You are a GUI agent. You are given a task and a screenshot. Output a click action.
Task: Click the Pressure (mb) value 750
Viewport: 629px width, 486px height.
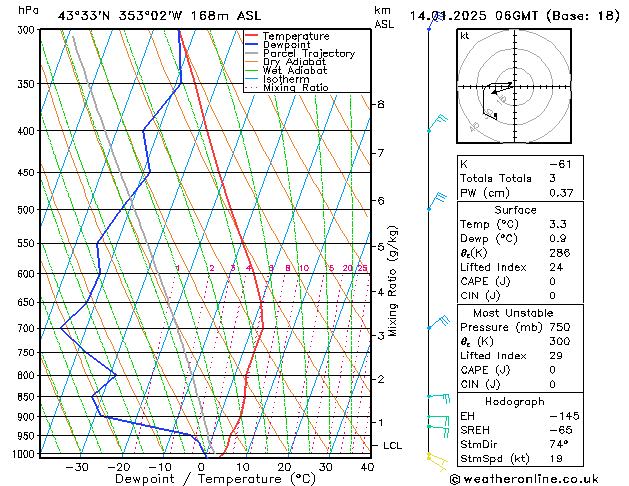pyautogui.click(x=560, y=327)
